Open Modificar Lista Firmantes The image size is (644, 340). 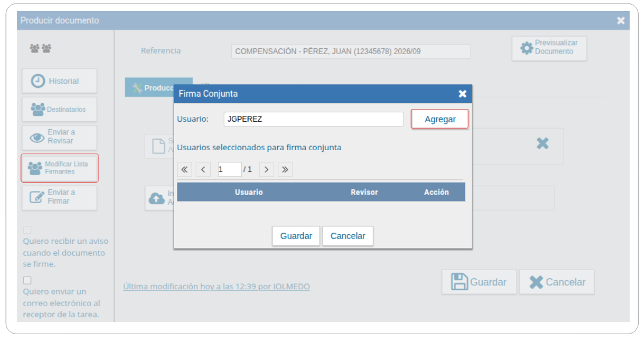(x=59, y=168)
